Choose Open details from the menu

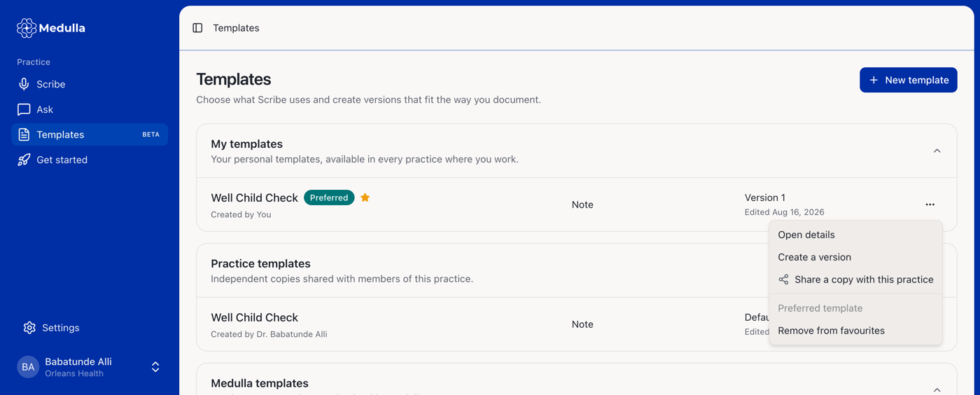click(x=855, y=235)
